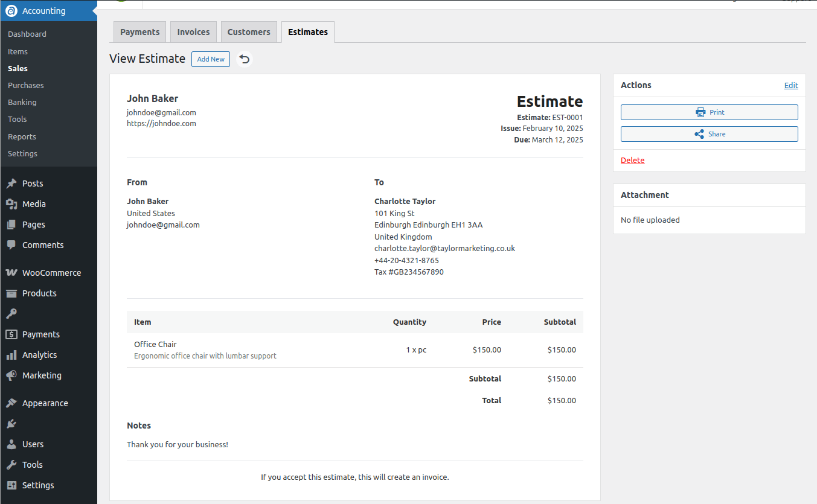Select Sales in the Accounting submenu

pyautogui.click(x=18, y=69)
